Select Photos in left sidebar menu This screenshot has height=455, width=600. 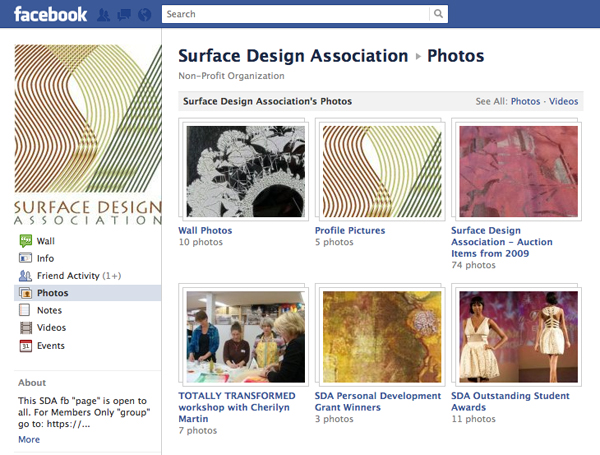52,293
